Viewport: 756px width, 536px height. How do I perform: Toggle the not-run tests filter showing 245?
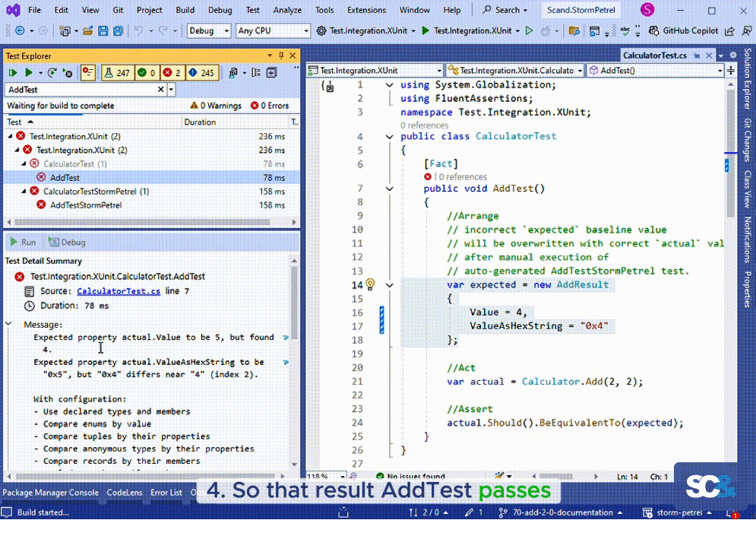point(201,73)
